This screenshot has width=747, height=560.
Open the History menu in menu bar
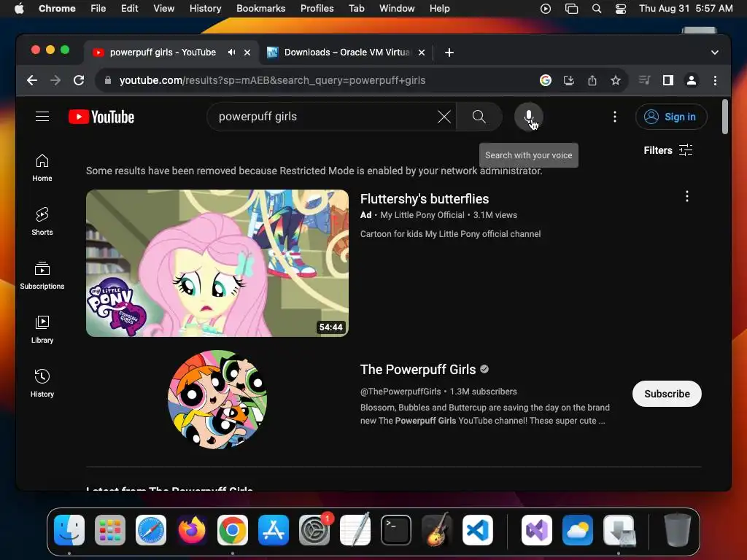205,8
